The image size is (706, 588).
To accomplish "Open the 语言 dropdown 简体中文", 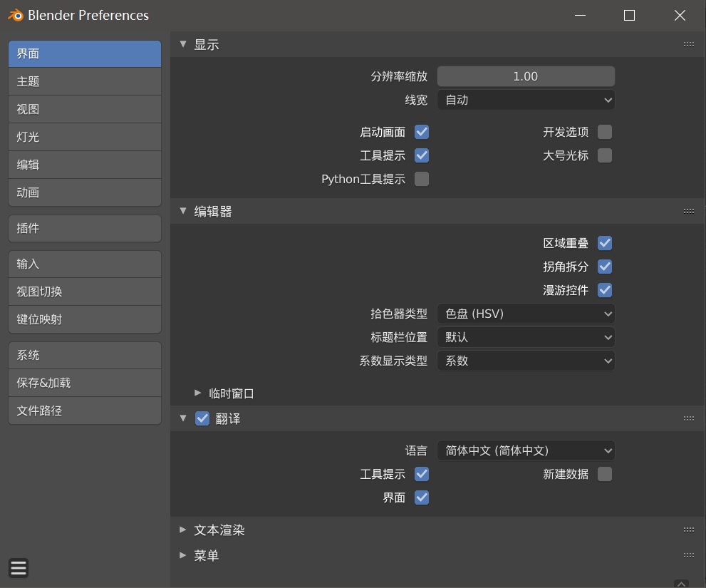I will pos(526,450).
